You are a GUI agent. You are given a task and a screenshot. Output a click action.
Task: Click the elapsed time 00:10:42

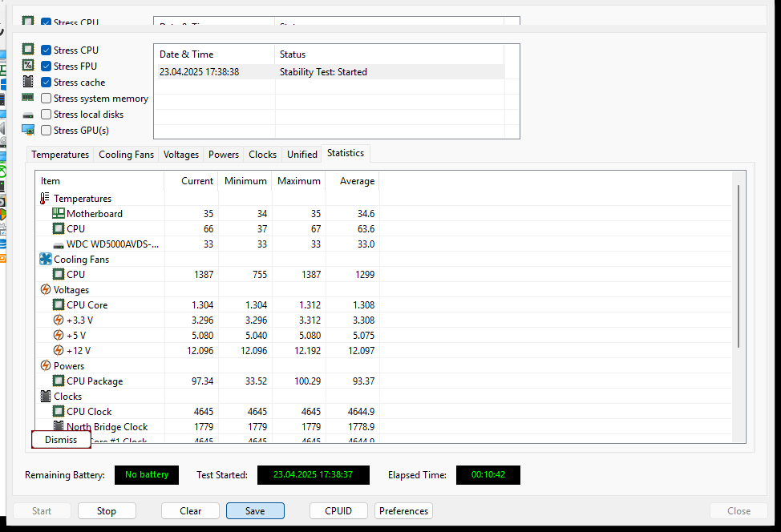point(488,475)
